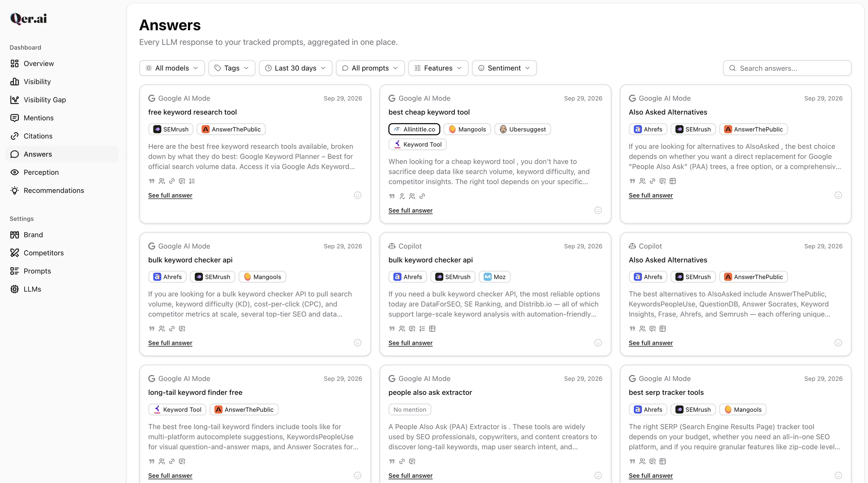The width and height of the screenshot is (868, 483).
Task: Click the LLMs chip icon
Action: coord(14,290)
